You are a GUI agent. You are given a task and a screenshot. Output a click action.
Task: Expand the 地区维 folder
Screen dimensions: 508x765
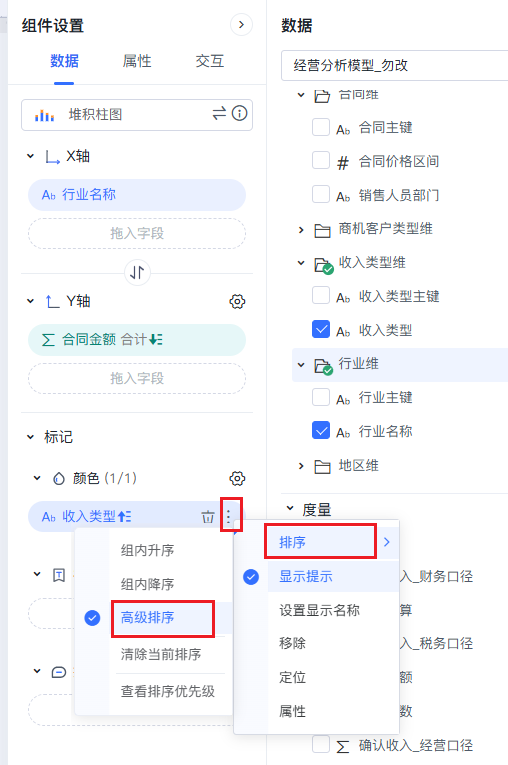pos(301,466)
